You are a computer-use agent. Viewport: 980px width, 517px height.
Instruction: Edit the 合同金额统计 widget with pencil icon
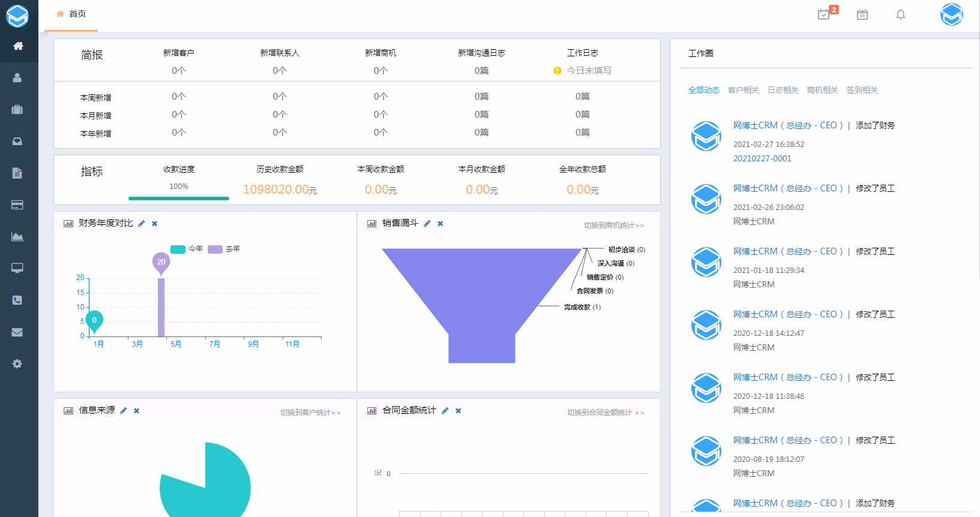coord(445,411)
